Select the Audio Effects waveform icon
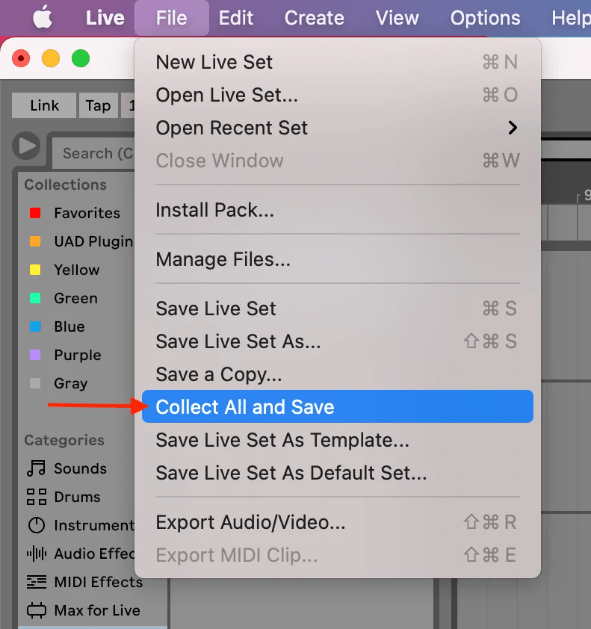 pyautogui.click(x=37, y=554)
